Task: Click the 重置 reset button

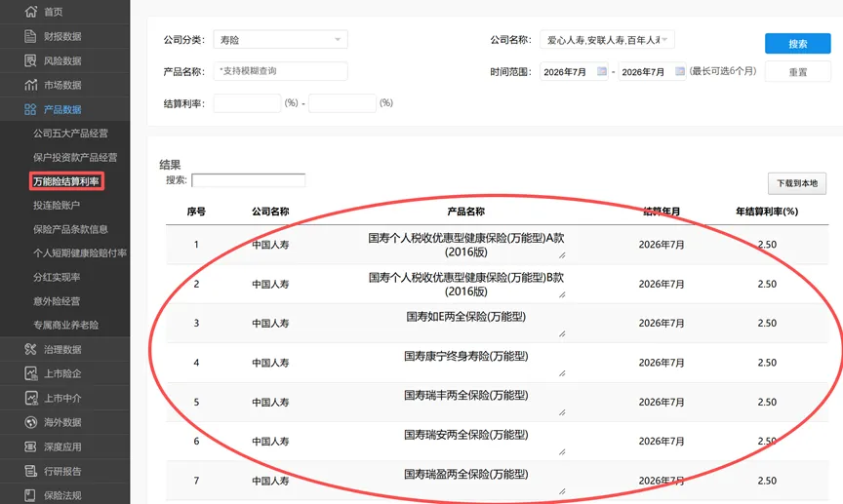Action: (798, 72)
